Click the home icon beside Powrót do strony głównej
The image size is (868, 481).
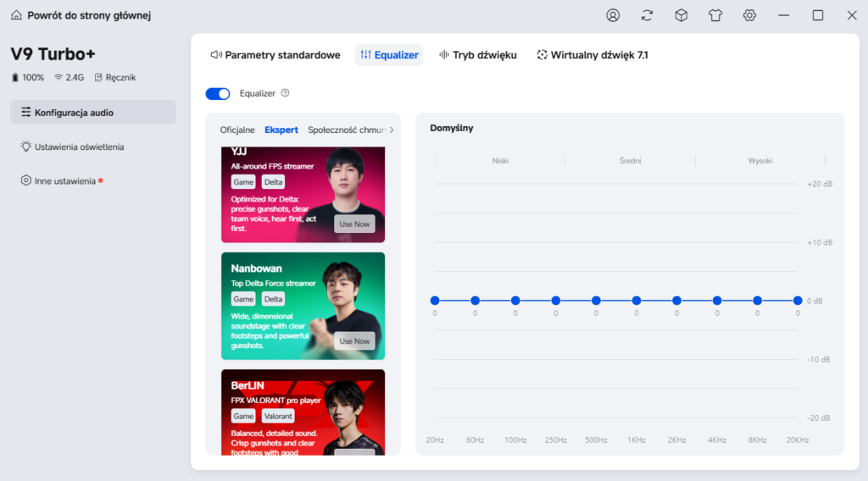coord(17,15)
